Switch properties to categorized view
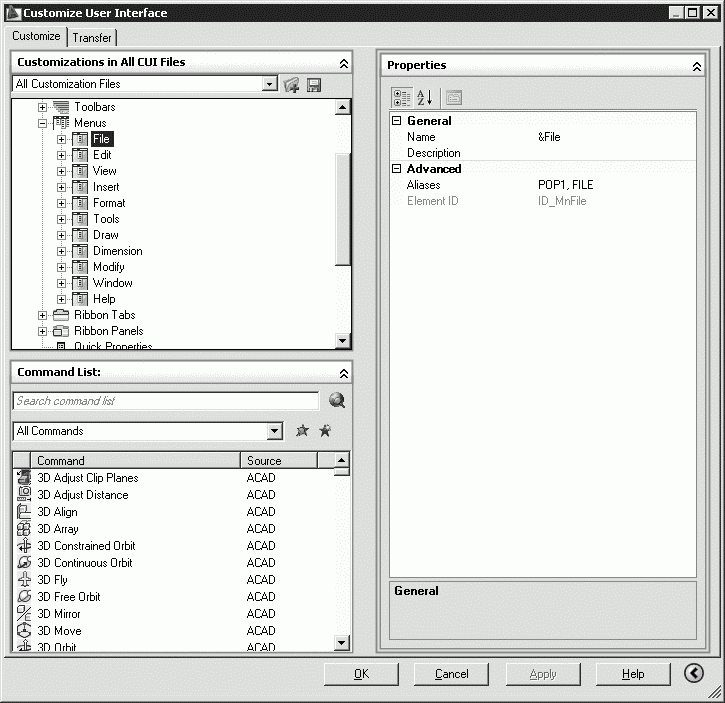The width and height of the screenshot is (725, 703). [x=402, y=97]
